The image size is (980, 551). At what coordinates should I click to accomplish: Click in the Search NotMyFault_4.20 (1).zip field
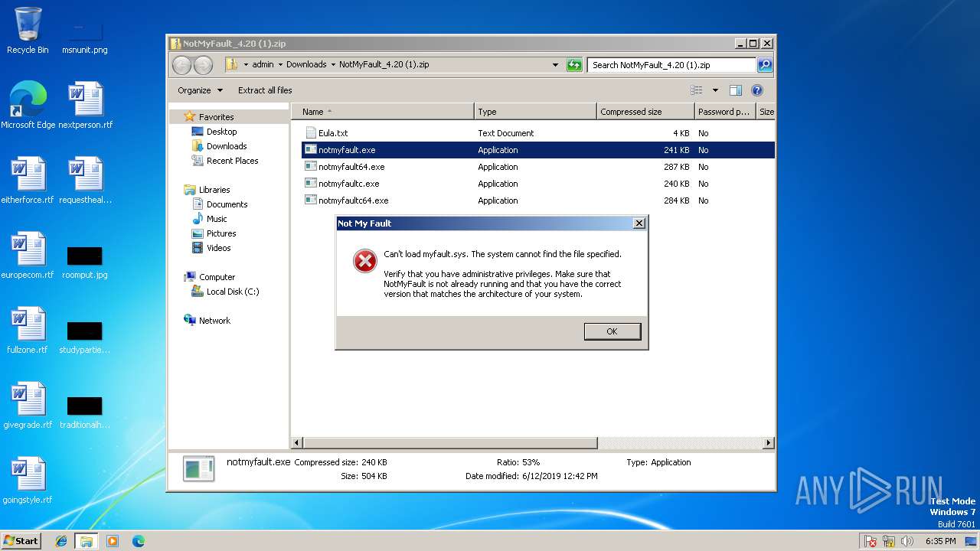click(x=672, y=65)
